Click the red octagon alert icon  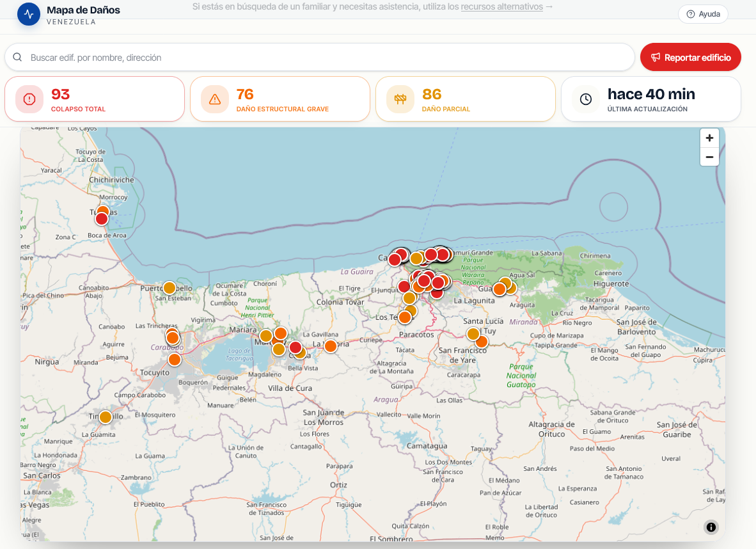coord(29,99)
